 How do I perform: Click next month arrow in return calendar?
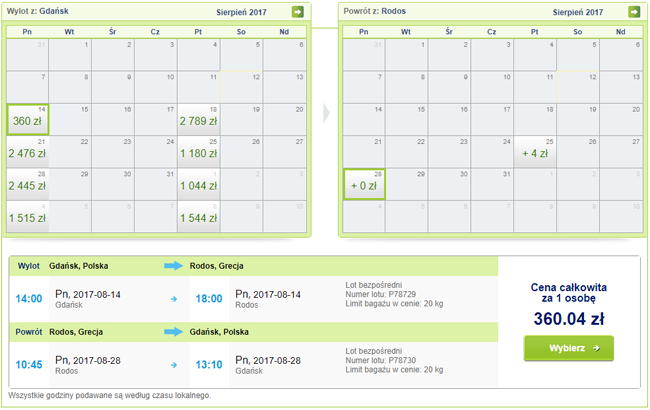(633, 12)
